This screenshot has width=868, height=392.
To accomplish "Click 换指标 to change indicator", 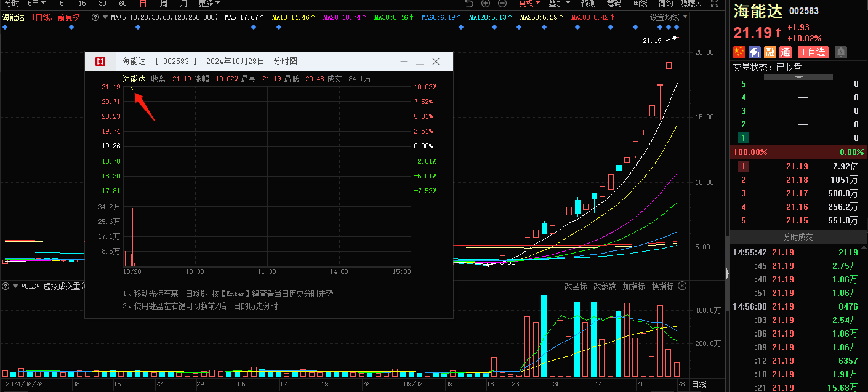I will 662,287.
